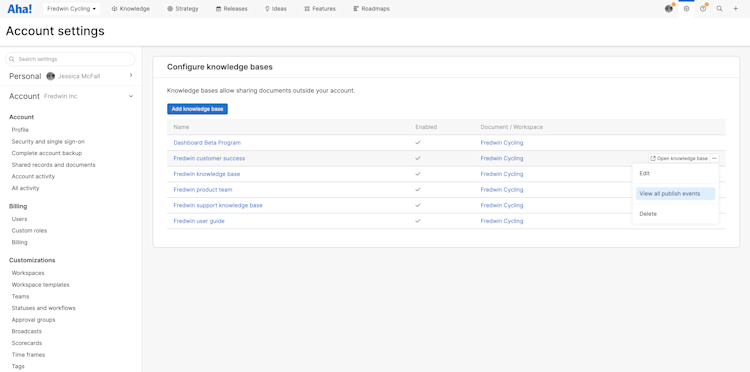Focus the Search settings field
The height and width of the screenshot is (372, 750).
pos(70,59)
